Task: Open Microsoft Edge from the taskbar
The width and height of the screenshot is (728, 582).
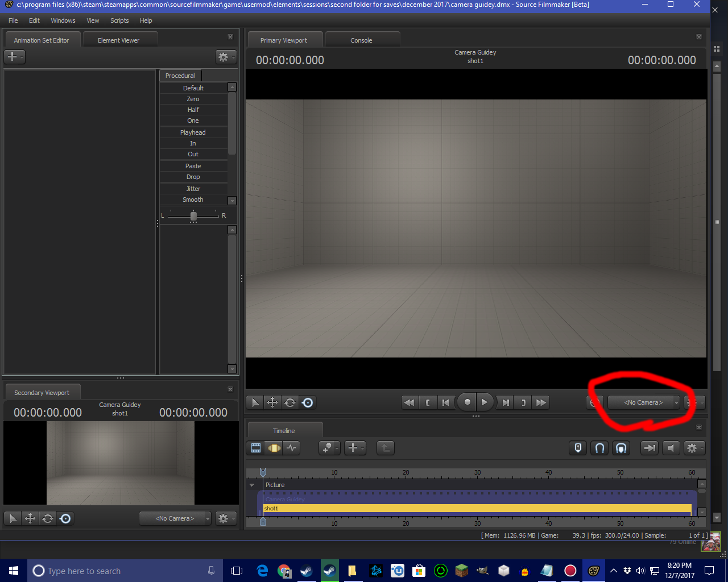Action: 262,571
